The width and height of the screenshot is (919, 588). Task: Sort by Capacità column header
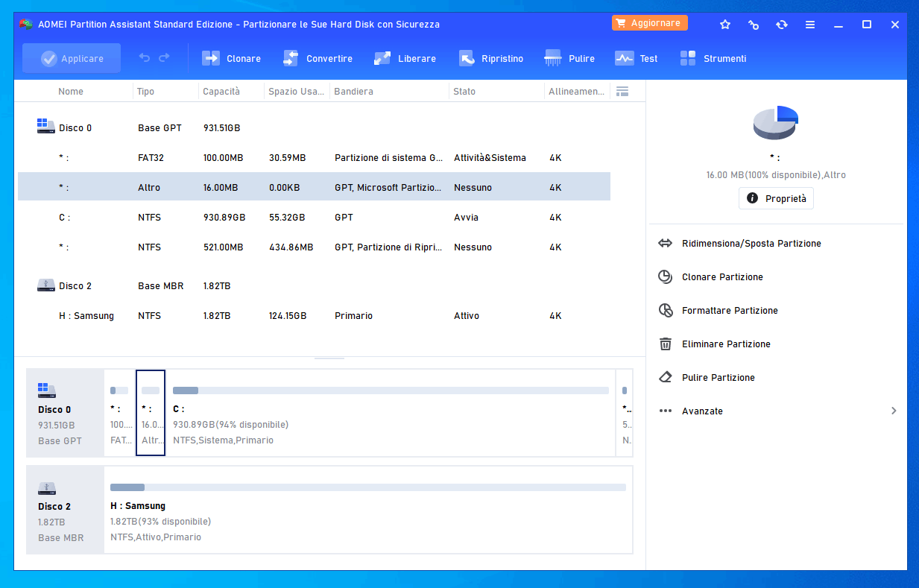point(221,91)
